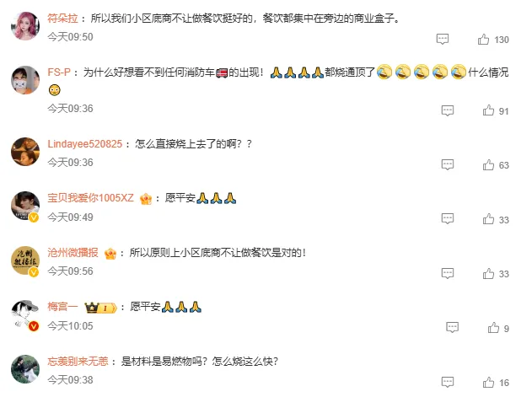View 符朵拉's pink-haired avatar
The height and width of the screenshot is (397, 532).
coord(25,26)
